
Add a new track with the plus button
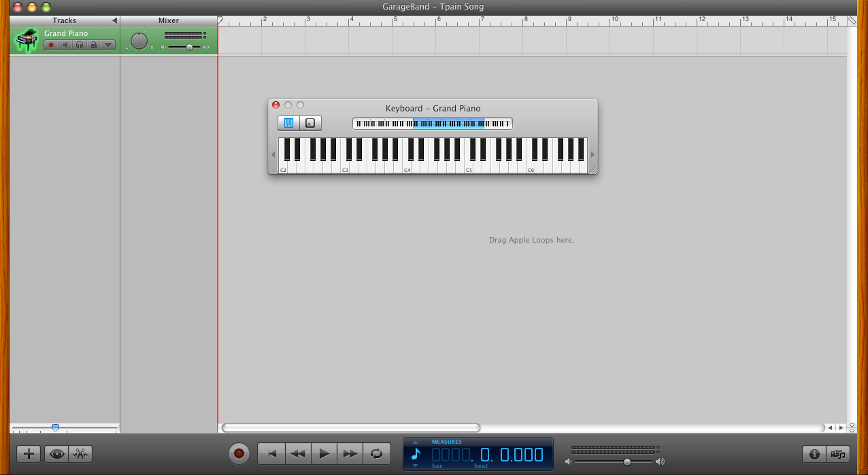tap(28, 453)
